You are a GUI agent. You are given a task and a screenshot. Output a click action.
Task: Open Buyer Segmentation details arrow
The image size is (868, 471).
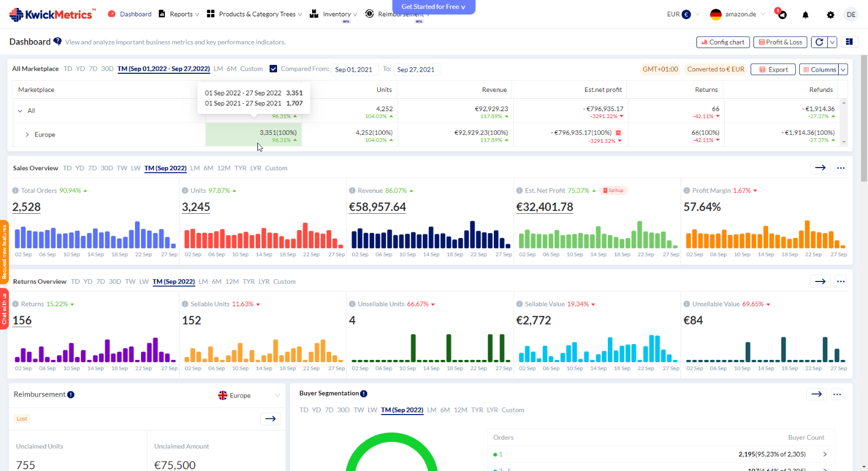tap(816, 394)
